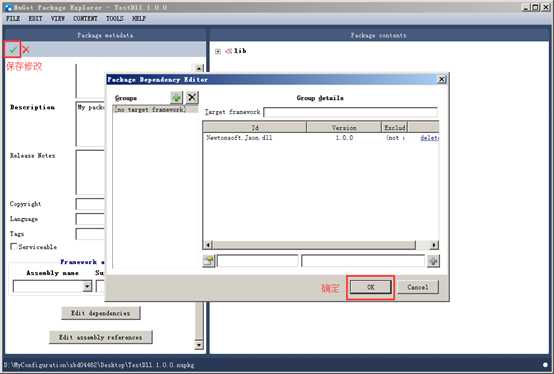The image size is (554, 374).
Task: Click the red X cancel metadata edits icon
Action: click(26, 50)
